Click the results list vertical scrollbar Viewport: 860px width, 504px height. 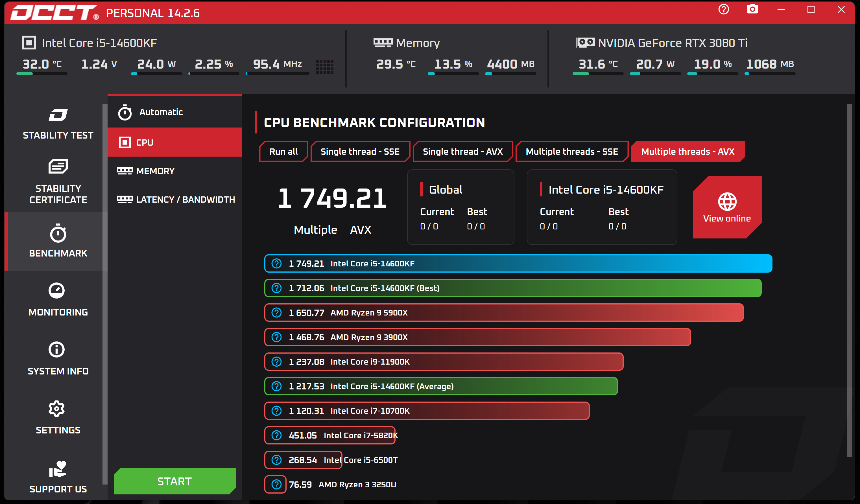pos(849,280)
